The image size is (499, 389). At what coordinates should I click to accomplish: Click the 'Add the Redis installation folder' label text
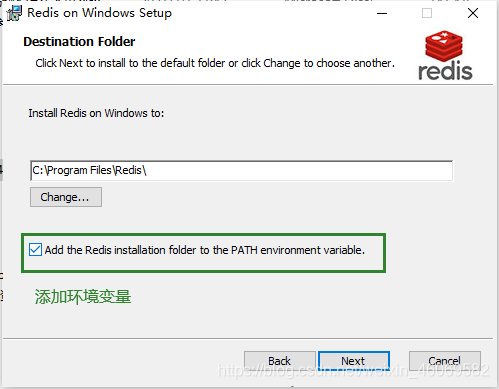click(x=205, y=250)
